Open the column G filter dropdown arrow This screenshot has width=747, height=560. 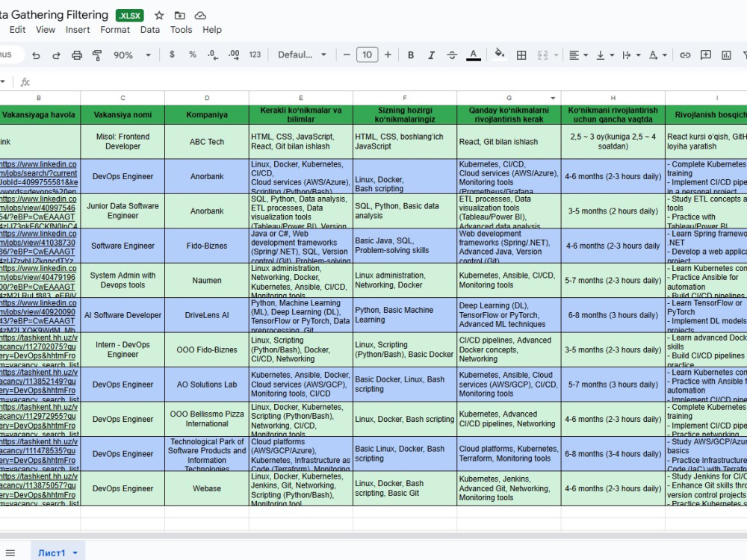tap(553, 98)
